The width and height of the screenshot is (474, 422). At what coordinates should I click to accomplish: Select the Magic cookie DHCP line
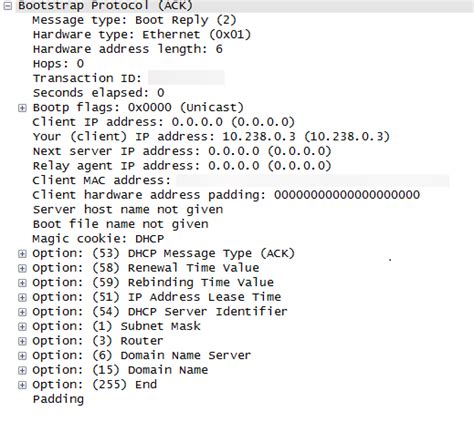pos(98,239)
